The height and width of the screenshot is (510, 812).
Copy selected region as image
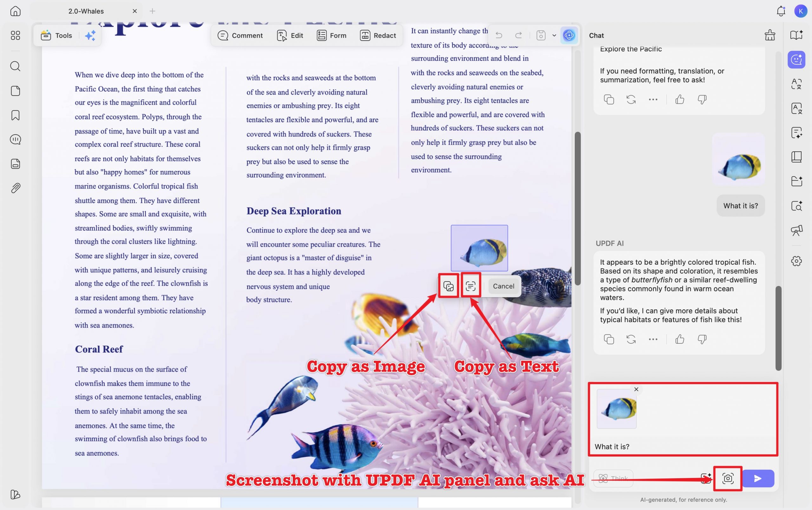(x=448, y=286)
